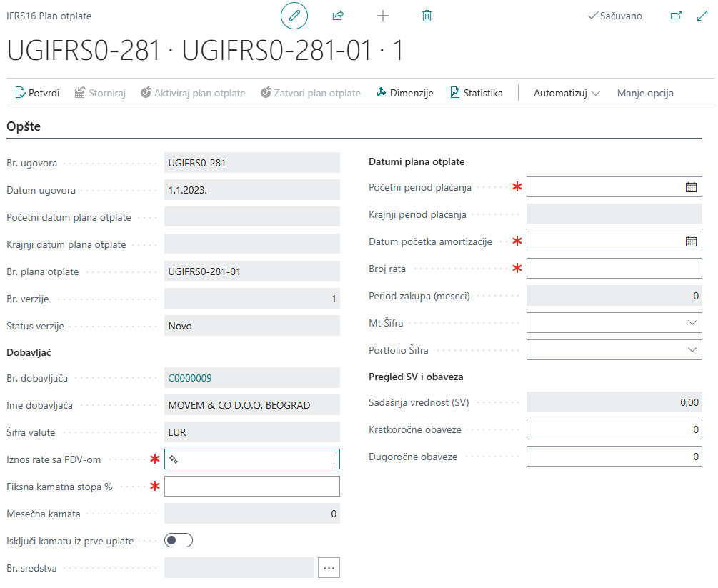Open calendar for Datum početka amortizacije

691,241
